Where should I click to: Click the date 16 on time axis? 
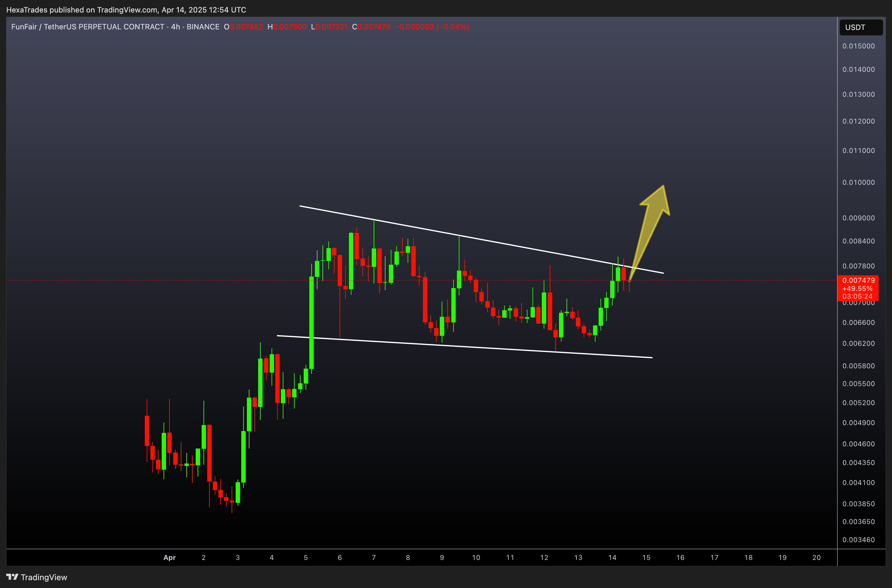tap(680, 558)
